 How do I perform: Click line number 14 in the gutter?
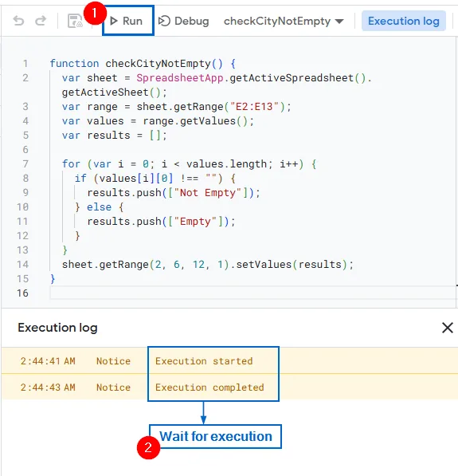(23, 265)
